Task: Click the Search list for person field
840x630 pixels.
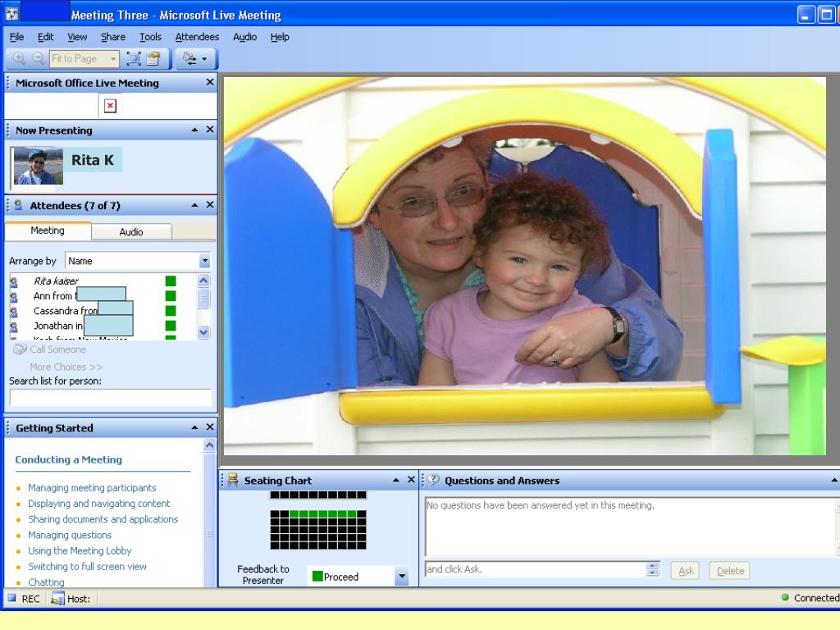Action: (x=111, y=398)
